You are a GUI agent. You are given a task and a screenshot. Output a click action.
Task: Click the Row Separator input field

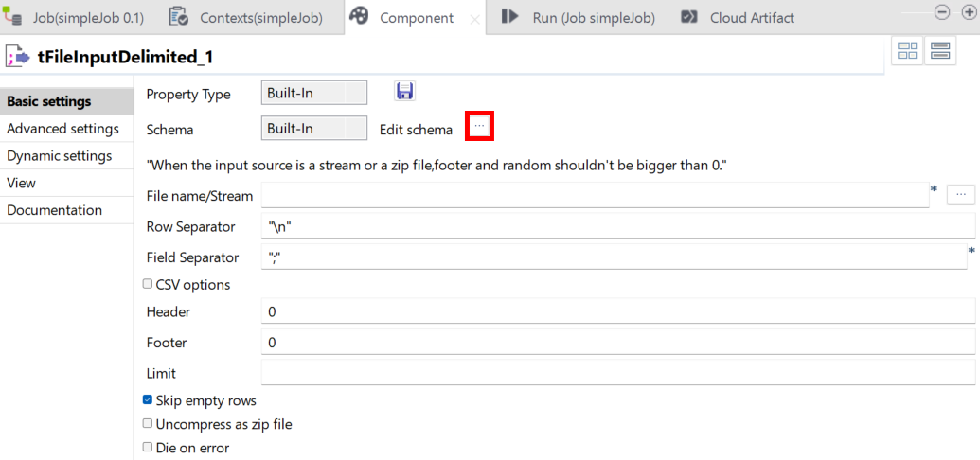coord(617,226)
